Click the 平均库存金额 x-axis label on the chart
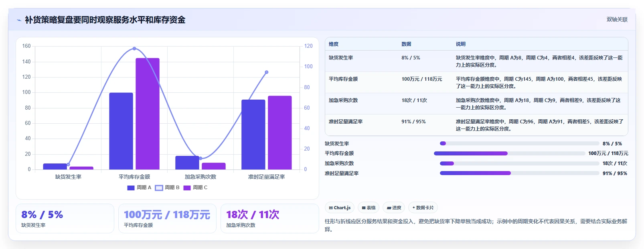This screenshot has width=644, height=249. click(x=134, y=177)
